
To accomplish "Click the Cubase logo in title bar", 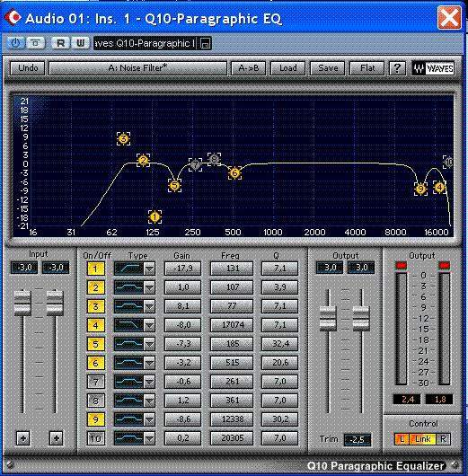I will point(13,17).
